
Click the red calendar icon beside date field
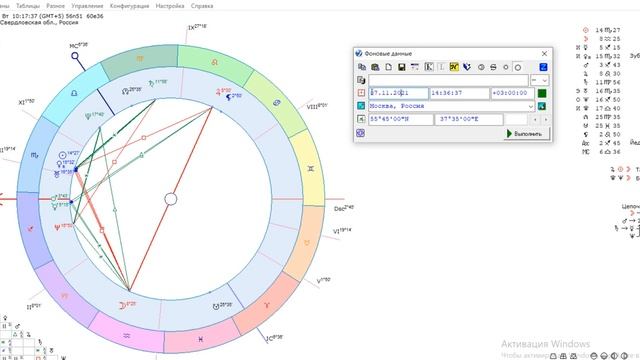coord(361,93)
